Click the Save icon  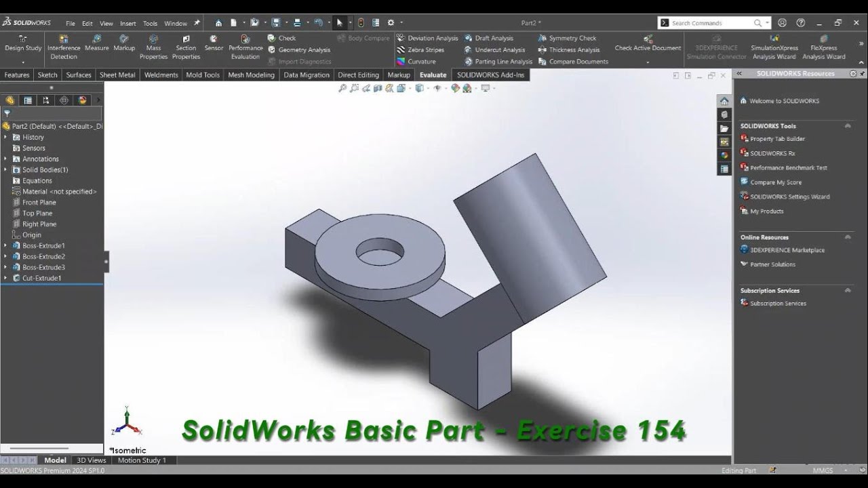tap(276, 22)
